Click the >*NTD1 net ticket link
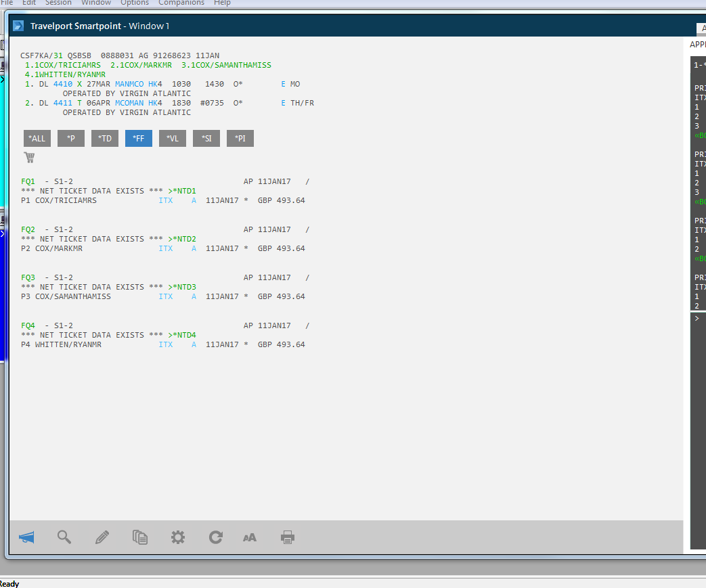The height and width of the screenshot is (588, 706). click(182, 191)
